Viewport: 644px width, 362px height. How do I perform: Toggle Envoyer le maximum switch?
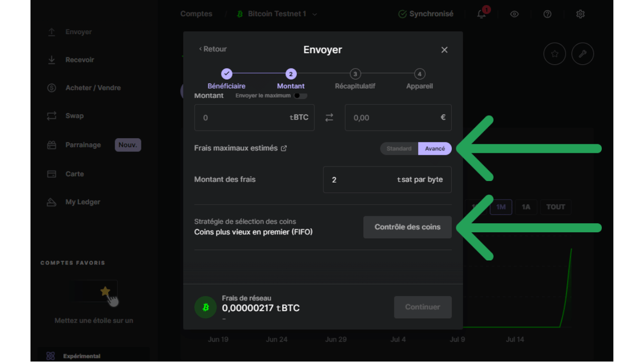point(300,96)
